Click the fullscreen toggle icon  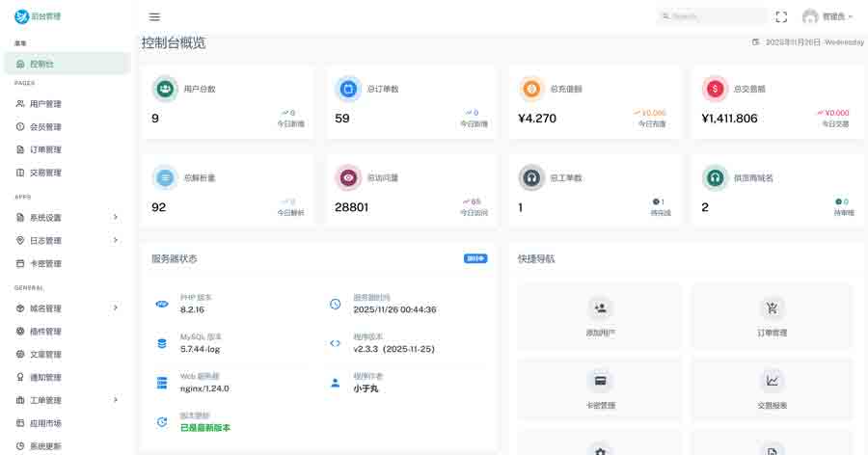781,16
